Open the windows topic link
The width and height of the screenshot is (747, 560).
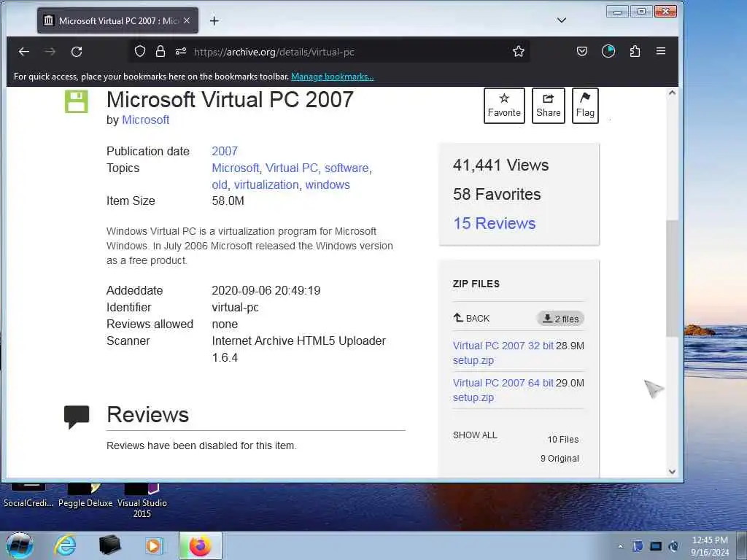tap(328, 184)
